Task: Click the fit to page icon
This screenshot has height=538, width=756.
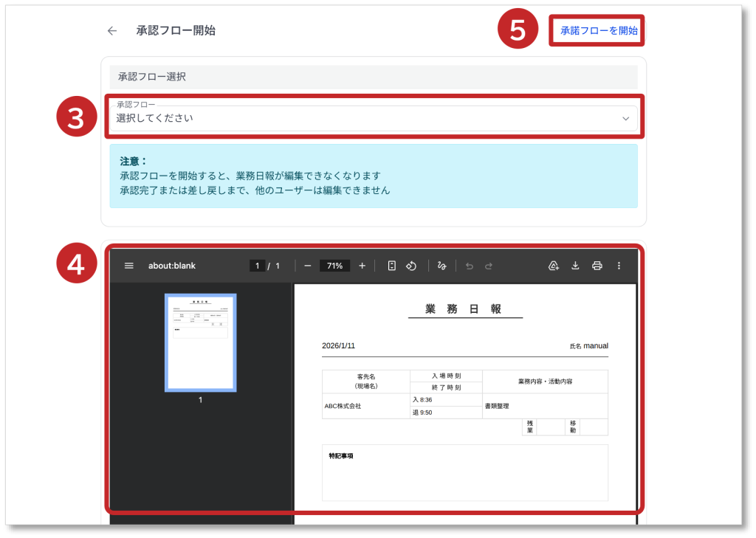Action: pos(392,266)
